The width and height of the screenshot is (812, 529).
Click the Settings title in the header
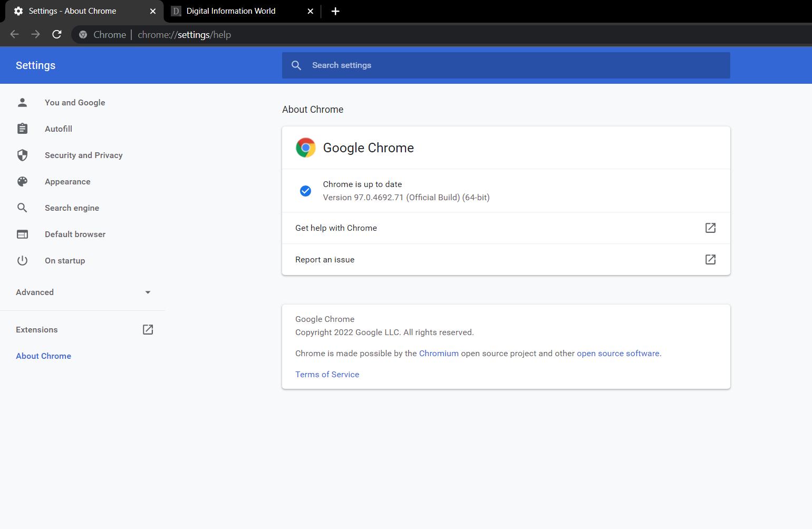pos(35,65)
